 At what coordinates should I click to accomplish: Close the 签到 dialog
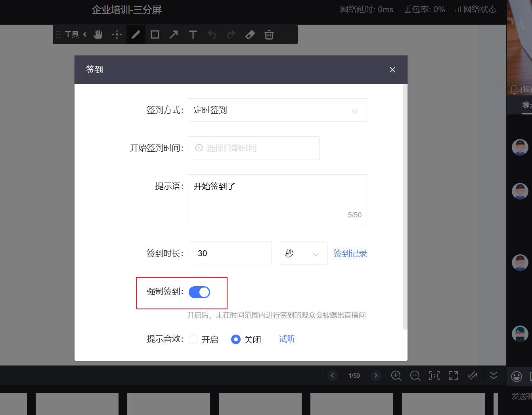[392, 70]
